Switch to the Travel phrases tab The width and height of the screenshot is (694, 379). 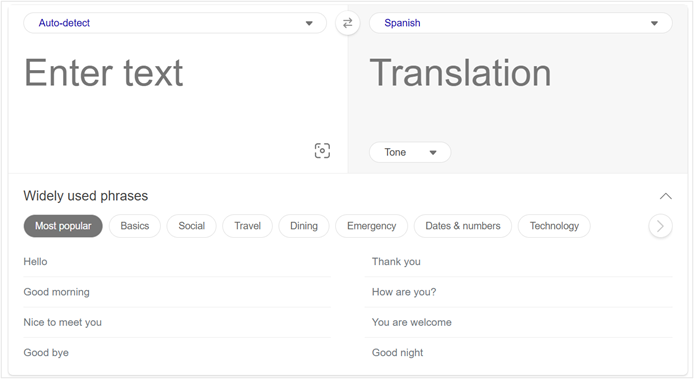click(x=247, y=226)
